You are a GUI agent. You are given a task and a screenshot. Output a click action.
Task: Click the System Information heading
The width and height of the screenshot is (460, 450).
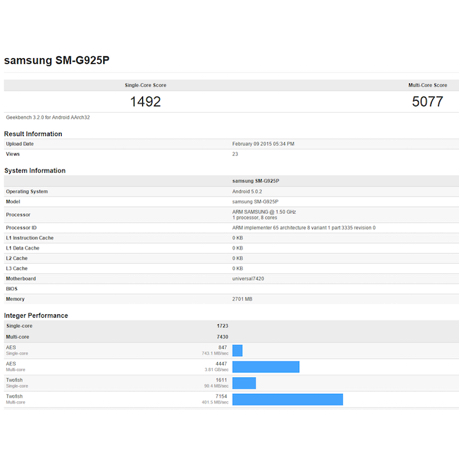35,171
